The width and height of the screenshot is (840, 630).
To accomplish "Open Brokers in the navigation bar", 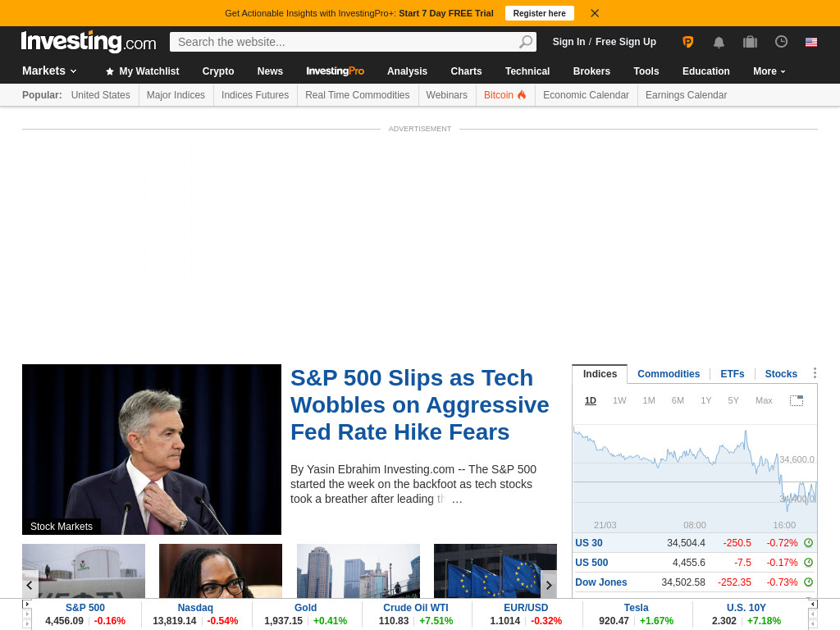I will point(591,71).
